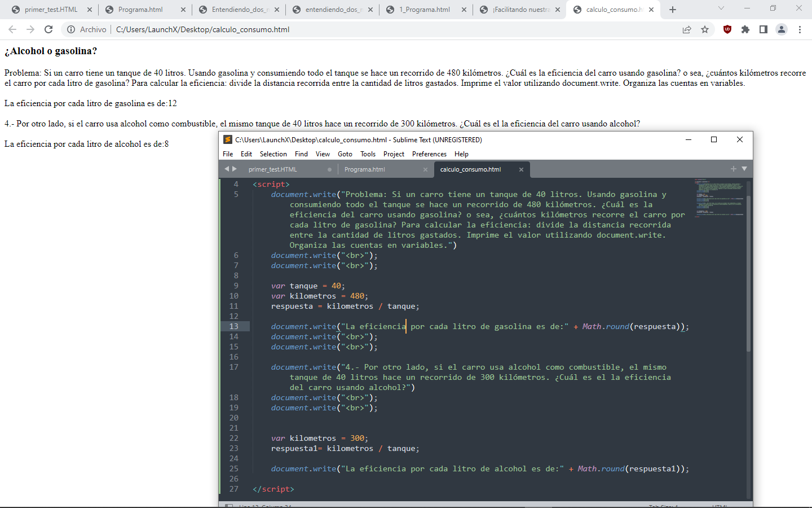Close the Programa.html Chrome tab
812x508 pixels.
(x=183, y=10)
